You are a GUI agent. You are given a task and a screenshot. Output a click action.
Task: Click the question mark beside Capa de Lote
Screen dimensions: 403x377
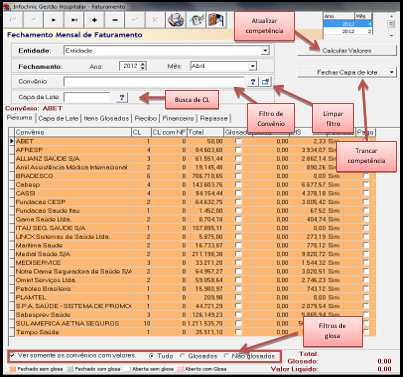(122, 97)
